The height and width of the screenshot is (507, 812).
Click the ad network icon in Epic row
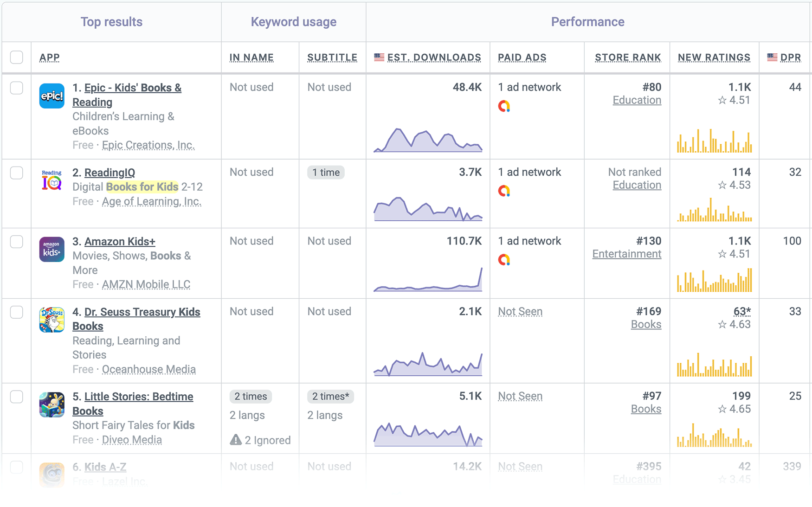click(x=504, y=106)
